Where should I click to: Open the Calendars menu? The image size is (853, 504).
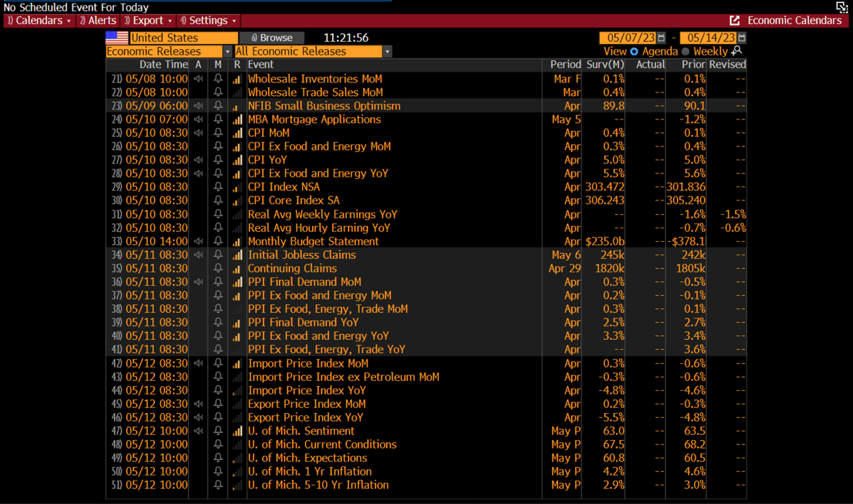point(38,21)
